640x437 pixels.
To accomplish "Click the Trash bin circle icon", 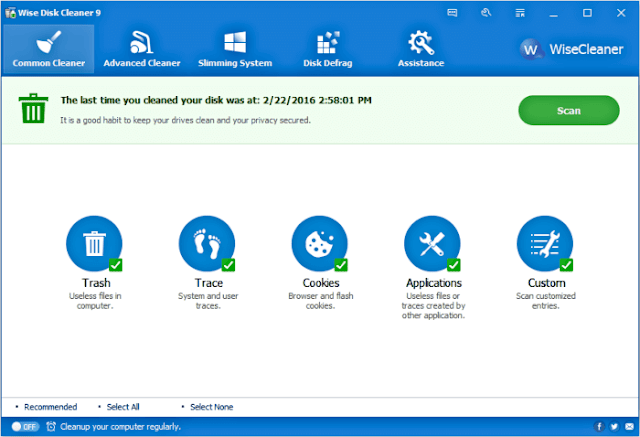I will click(94, 244).
